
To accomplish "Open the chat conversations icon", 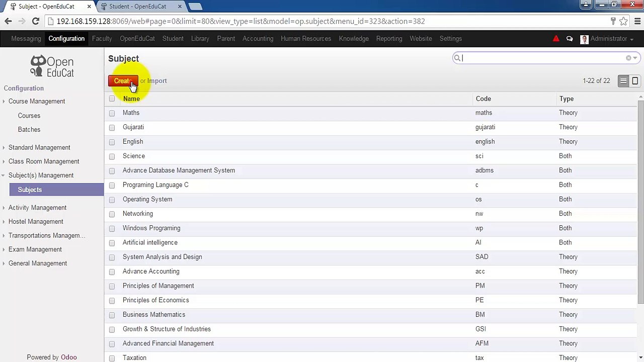I will (570, 39).
